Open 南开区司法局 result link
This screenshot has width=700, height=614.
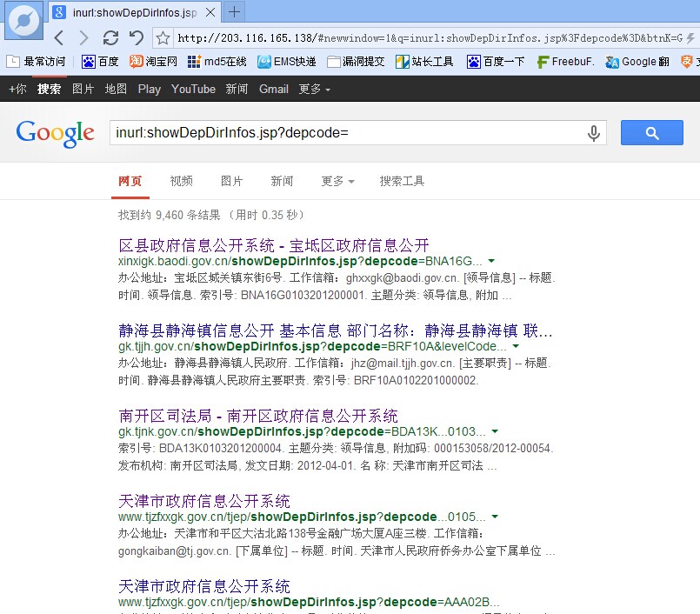pyautogui.click(x=258, y=416)
